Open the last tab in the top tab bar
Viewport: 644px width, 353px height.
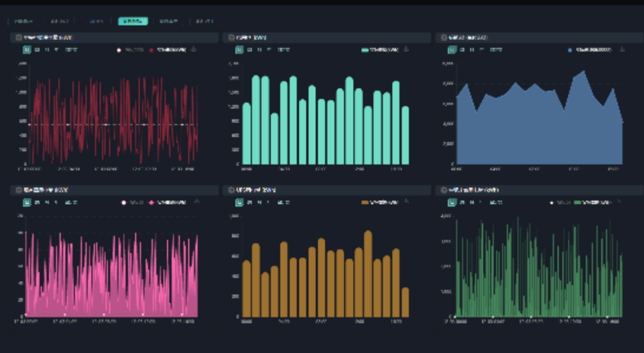point(205,21)
